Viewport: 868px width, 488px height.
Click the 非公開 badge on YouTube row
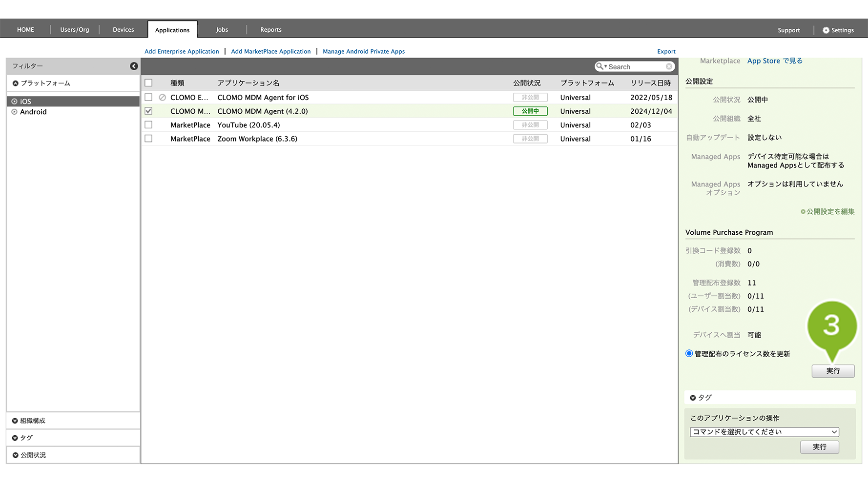[x=530, y=125]
